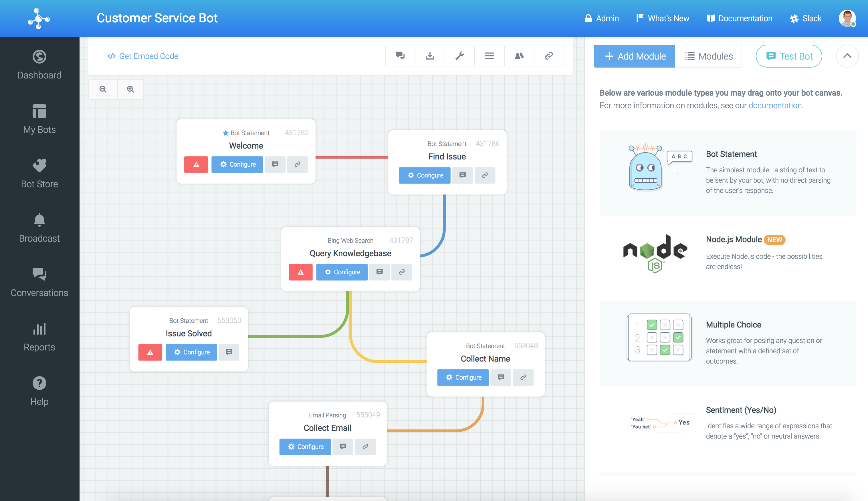This screenshot has height=501, width=868.
Task: Click the zoom in magnifier icon
Action: pos(130,89)
